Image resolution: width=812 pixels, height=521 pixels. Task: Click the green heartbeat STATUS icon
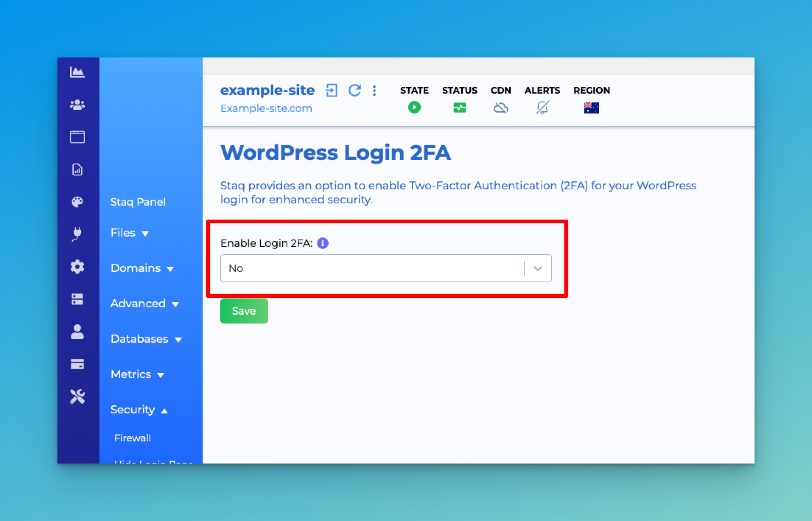tap(459, 108)
